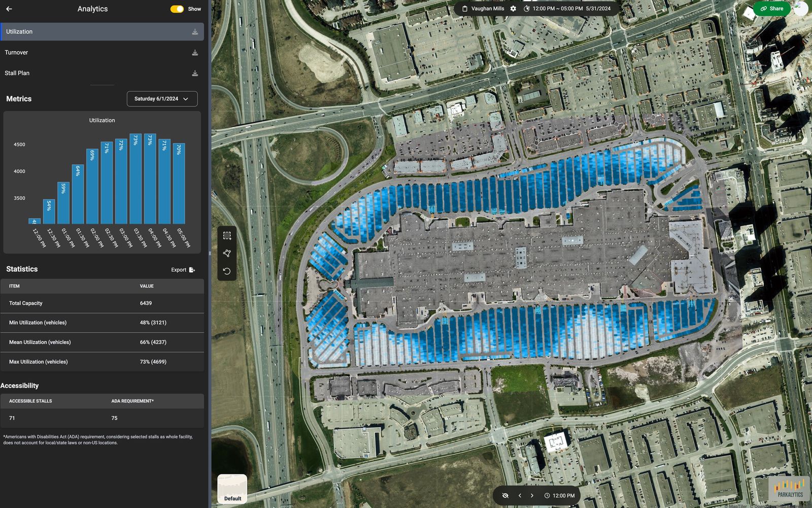Download the Stall Plan report
The height and width of the screenshot is (508, 812).
[195, 73]
